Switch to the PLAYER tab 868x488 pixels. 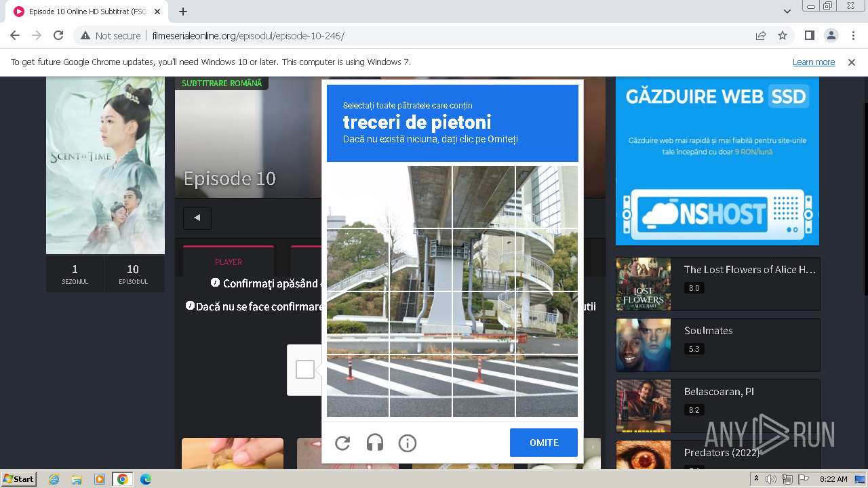click(229, 262)
